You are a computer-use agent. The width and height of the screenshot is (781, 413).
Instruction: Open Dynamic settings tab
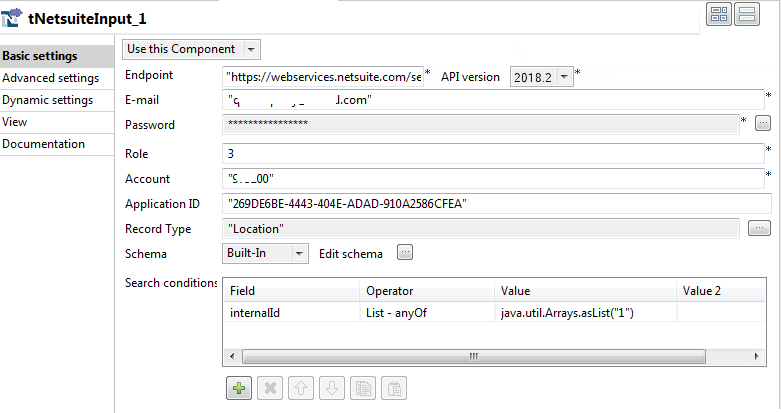[x=57, y=100]
